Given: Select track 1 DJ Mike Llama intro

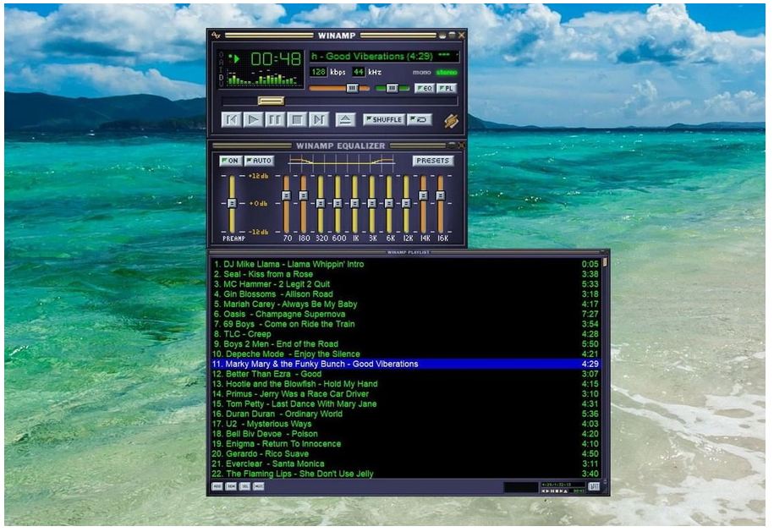Looking at the screenshot, I should pos(405,264).
